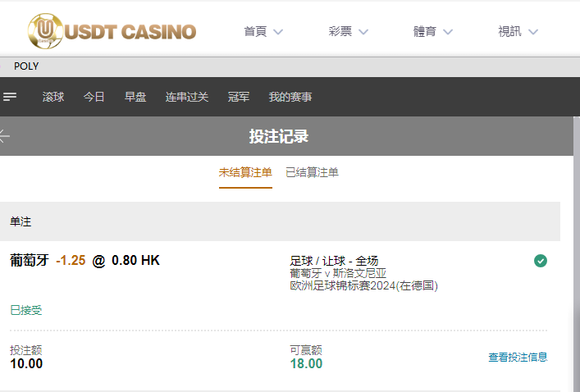The width and height of the screenshot is (580, 392).
Task: Open the hamburger menu icon
Action: click(10, 97)
